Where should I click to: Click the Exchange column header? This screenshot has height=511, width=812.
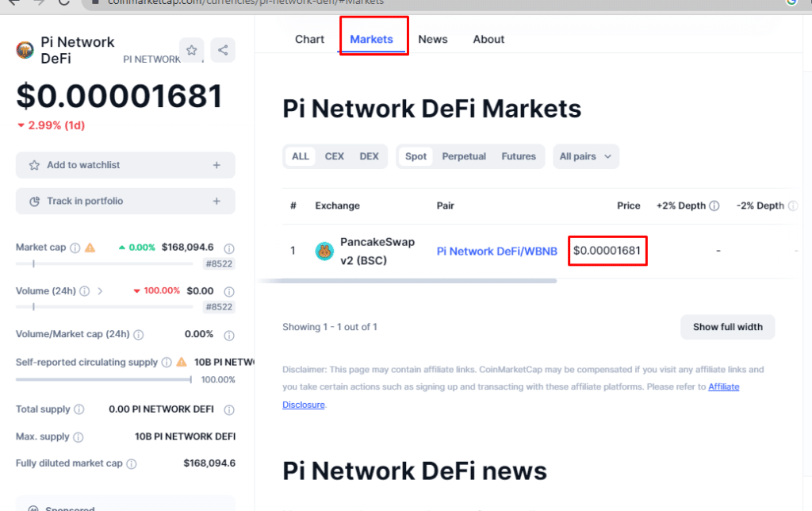click(337, 206)
